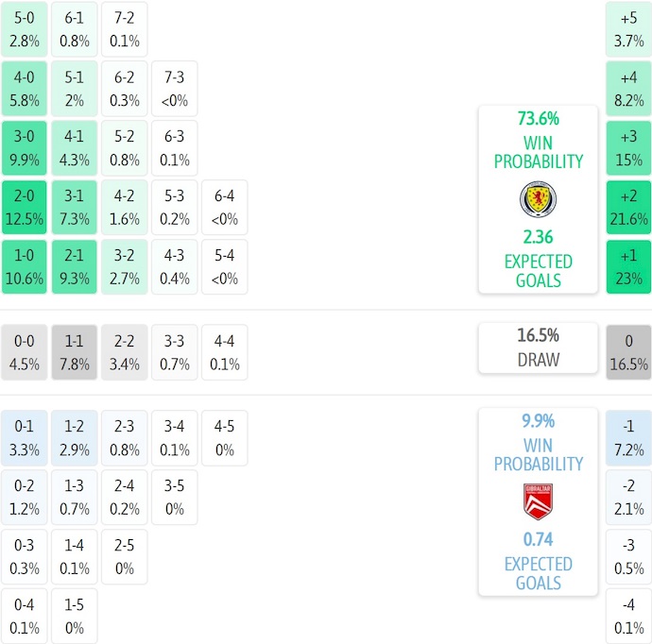Screen dimensions: 652x644
Task: Select the 2-0 scoreline cell
Action: point(25,207)
